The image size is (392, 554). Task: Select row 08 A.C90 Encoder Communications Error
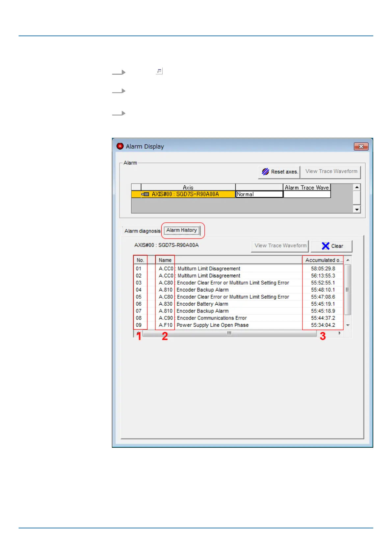pos(239,318)
